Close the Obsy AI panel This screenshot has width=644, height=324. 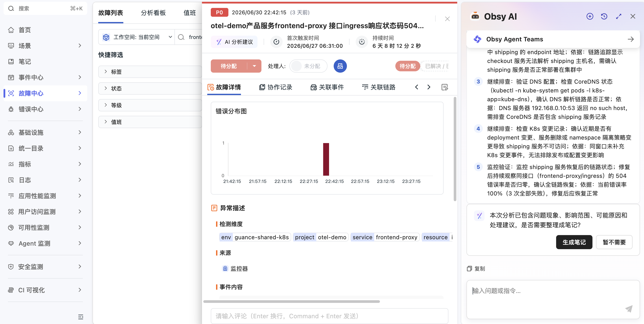[x=633, y=17]
